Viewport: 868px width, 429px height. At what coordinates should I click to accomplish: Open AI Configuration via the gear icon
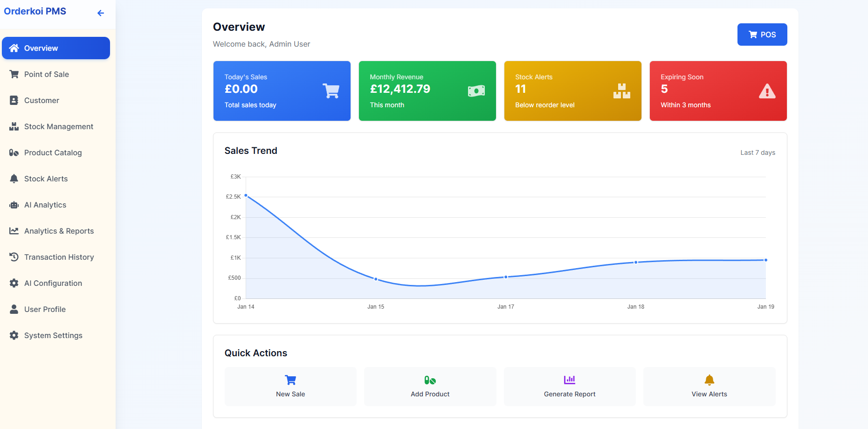coord(14,283)
